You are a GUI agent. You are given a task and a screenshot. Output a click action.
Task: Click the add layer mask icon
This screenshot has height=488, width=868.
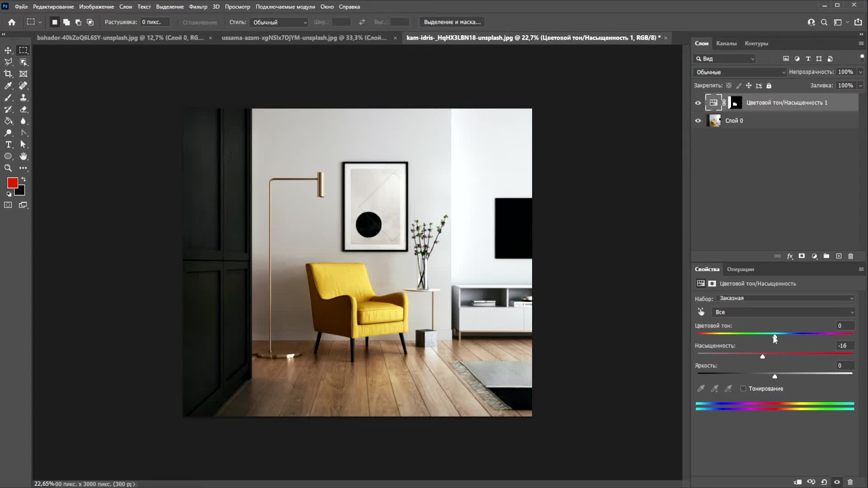(x=802, y=256)
